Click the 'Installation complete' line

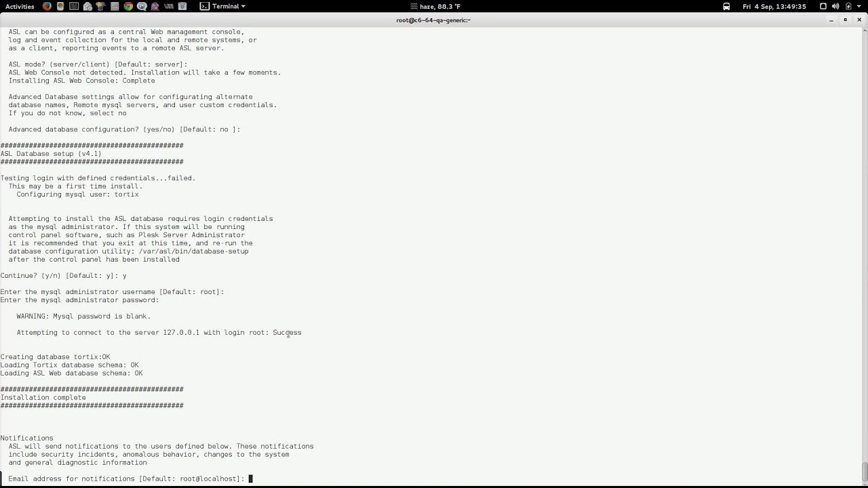click(43, 398)
